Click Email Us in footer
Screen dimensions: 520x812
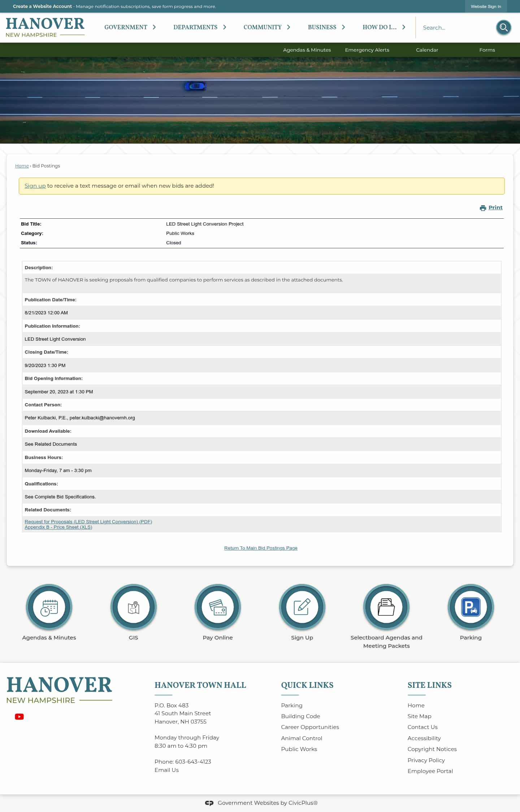pos(166,770)
